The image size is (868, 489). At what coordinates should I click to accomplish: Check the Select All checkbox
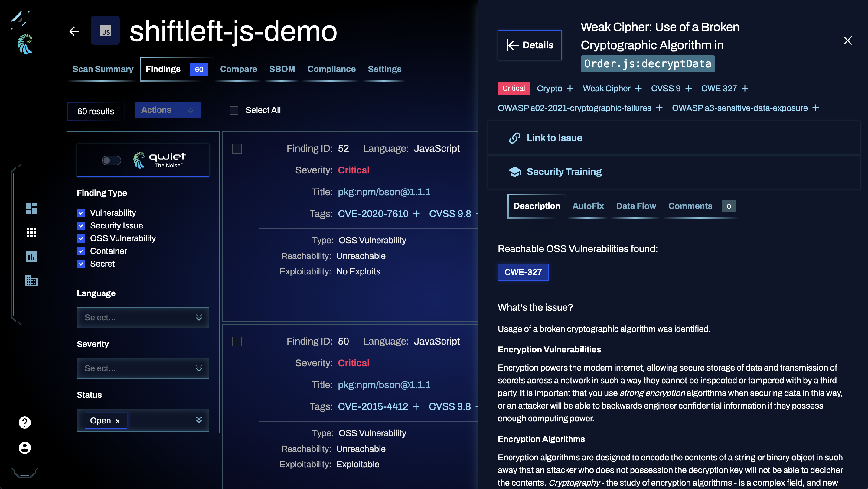(234, 110)
